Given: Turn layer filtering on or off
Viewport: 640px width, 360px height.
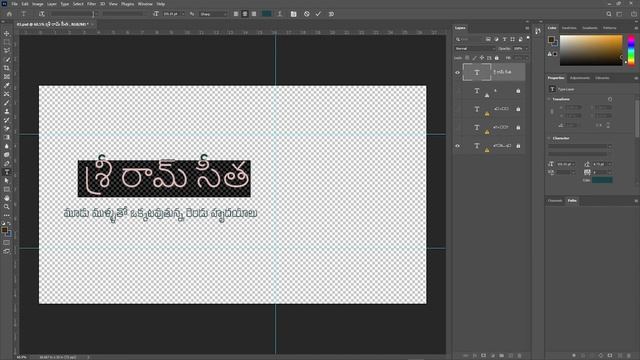Looking at the screenshot, I should (528, 38).
